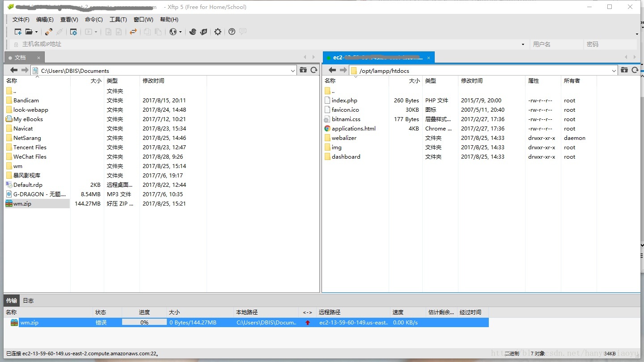The image size is (644, 362).
Task: Go back in local pane navigation
Action: [14, 70]
